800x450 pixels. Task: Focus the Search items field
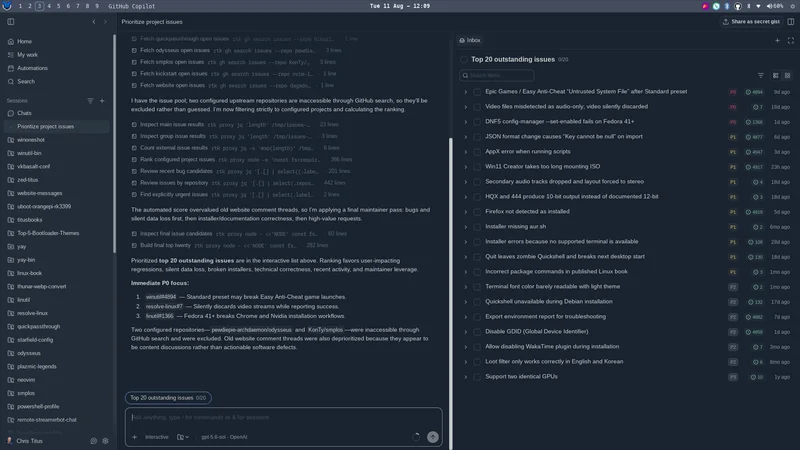point(496,76)
